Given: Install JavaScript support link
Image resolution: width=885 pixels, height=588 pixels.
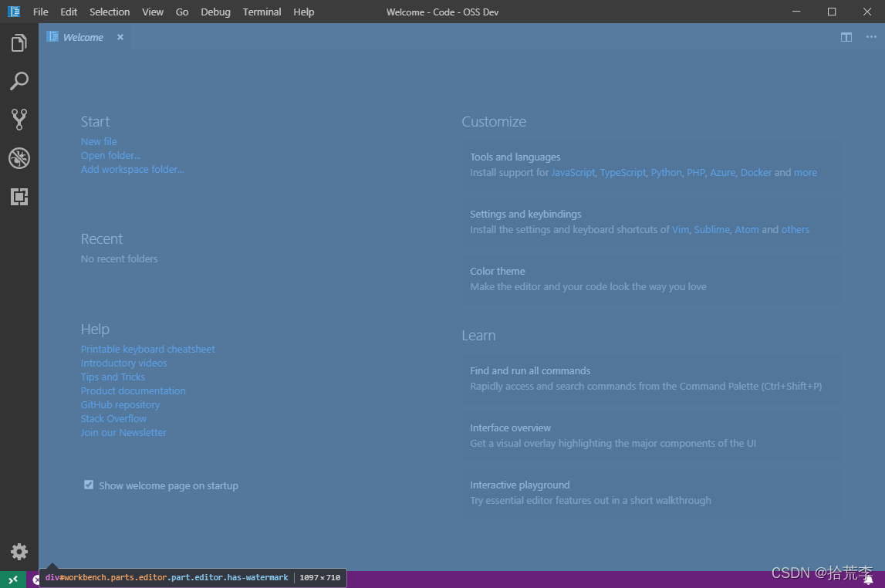Looking at the screenshot, I should [573, 173].
